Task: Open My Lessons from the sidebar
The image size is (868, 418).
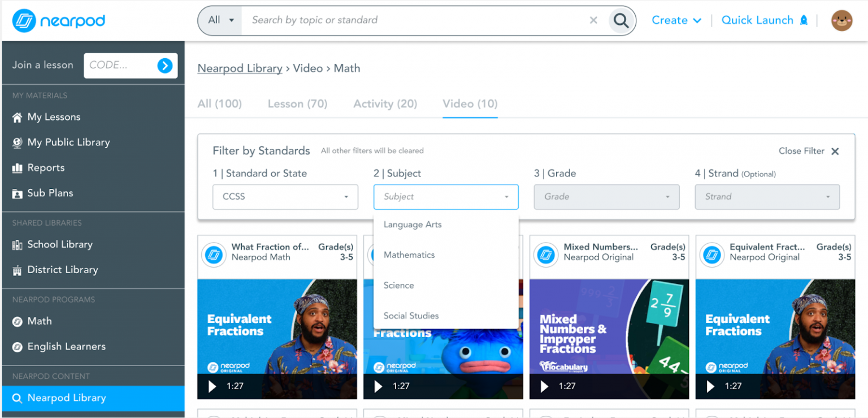Action: 54,117
